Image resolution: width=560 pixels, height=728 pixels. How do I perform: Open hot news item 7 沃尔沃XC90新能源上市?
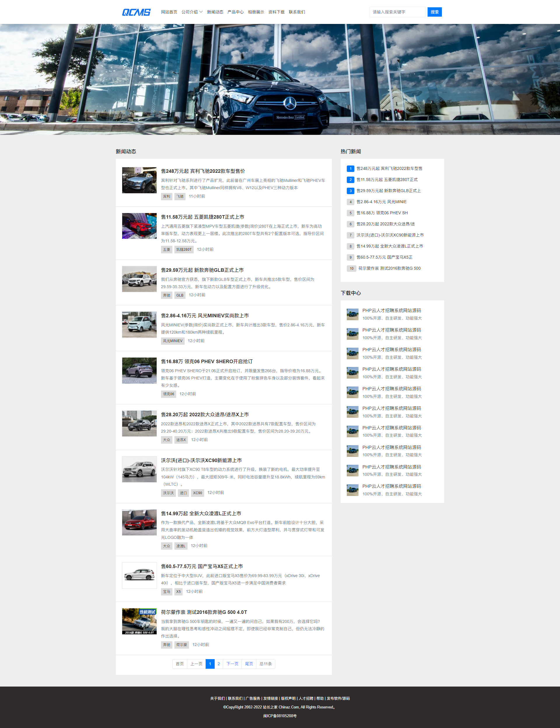pos(390,235)
